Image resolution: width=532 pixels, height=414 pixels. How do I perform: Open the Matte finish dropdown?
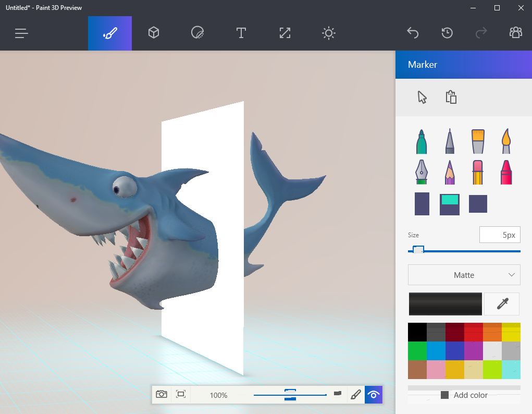click(x=464, y=275)
